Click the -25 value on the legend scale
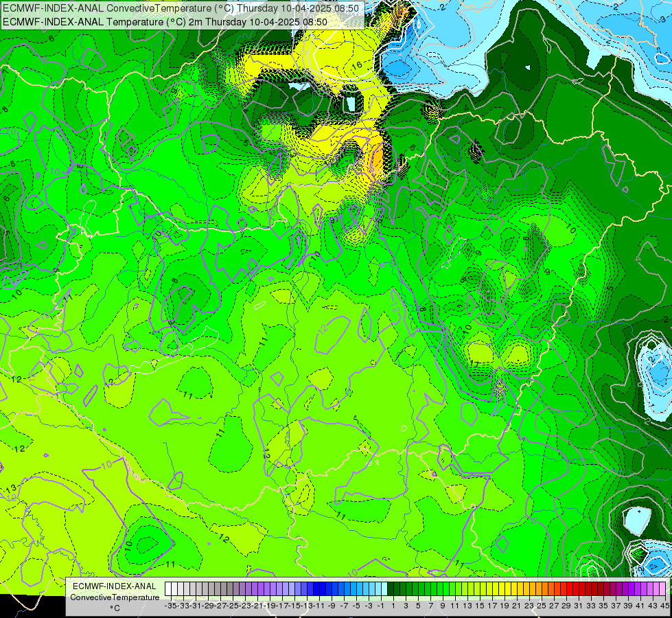The width and height of the screenshot is (672, 618). click(x=233, y=606)
